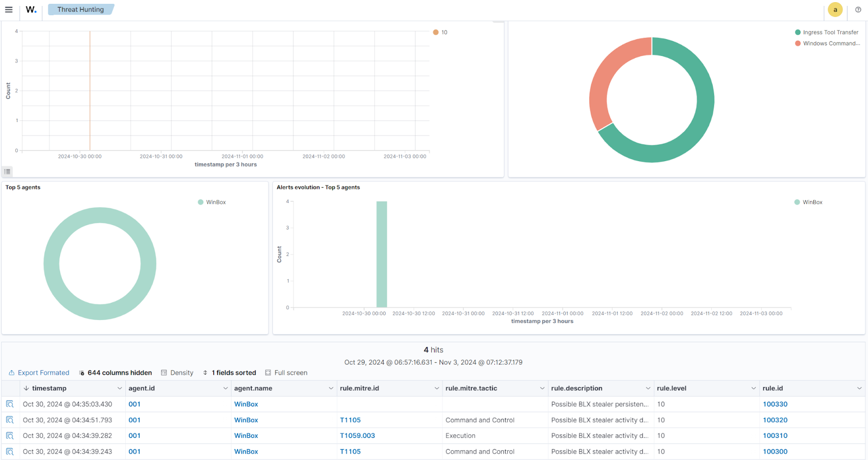Image resolution: width=868 pixels, height=460 pixels.
Task: Open the 1 fields sorted menu
Action: pyautogui.click(x=229, y=373)
